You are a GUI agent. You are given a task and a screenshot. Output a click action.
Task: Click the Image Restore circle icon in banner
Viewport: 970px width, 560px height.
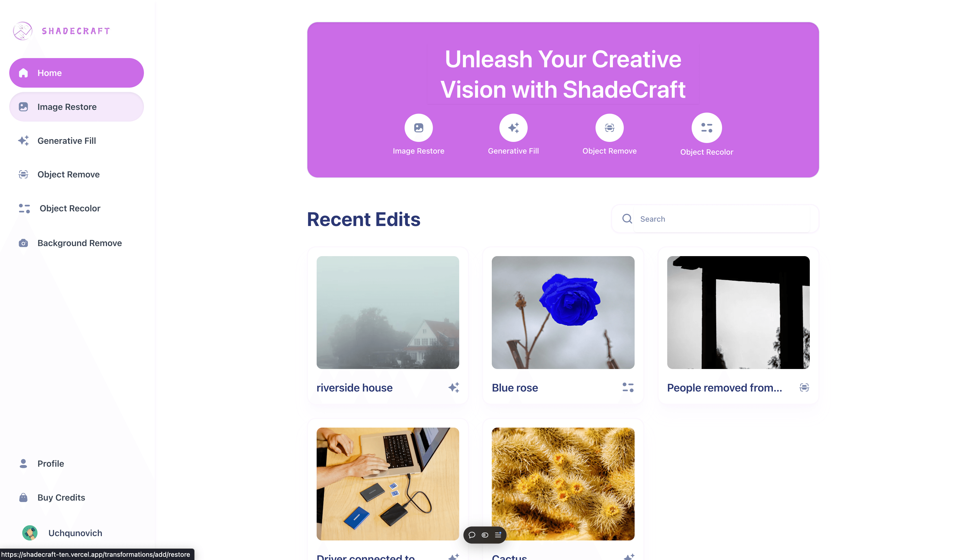pos(418,128)
